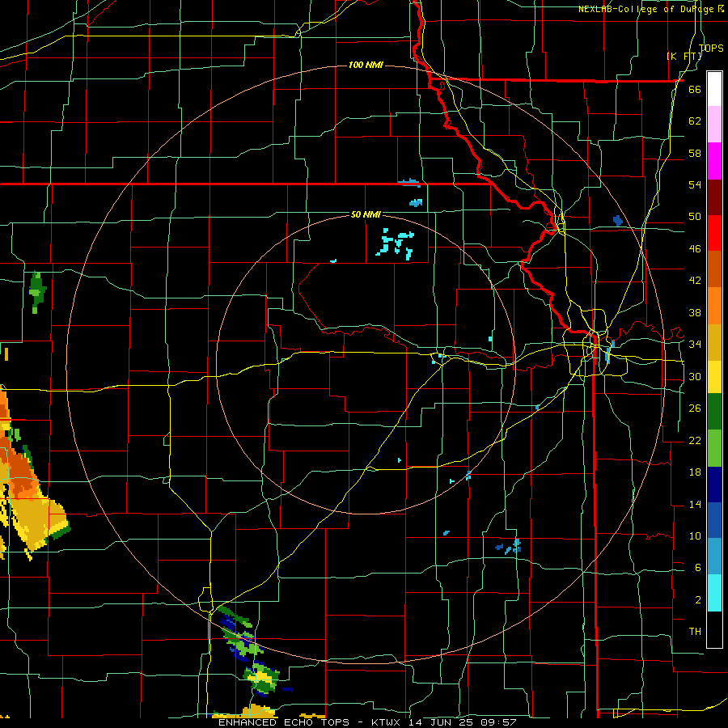The height and width of the screenshot is (728, 728).
Task: Click the '6' legend value
Action: point(697,567)
